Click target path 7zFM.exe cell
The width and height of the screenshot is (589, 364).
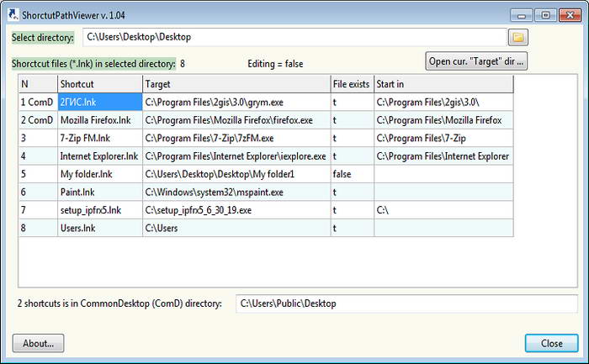pos(236,138)
